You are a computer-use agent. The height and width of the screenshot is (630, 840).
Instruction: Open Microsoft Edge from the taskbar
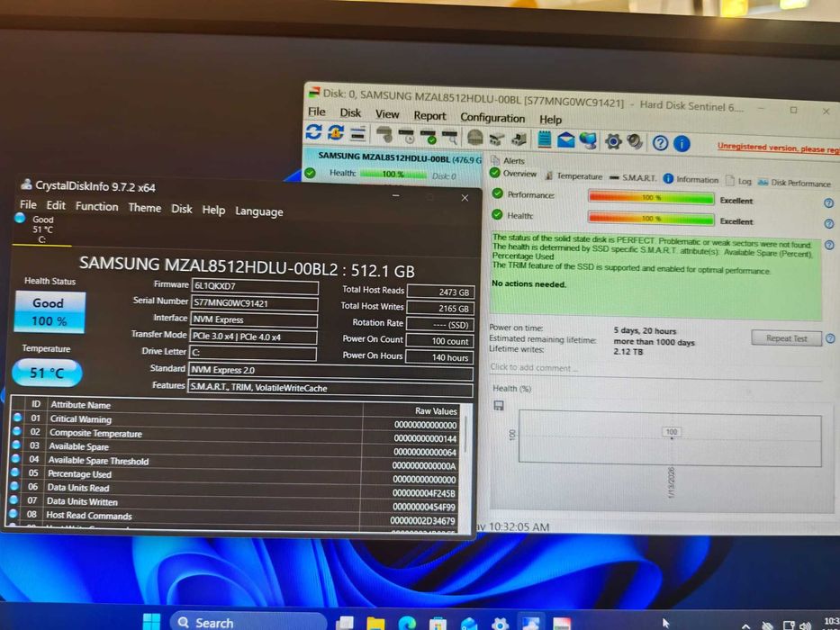(407, 623)
